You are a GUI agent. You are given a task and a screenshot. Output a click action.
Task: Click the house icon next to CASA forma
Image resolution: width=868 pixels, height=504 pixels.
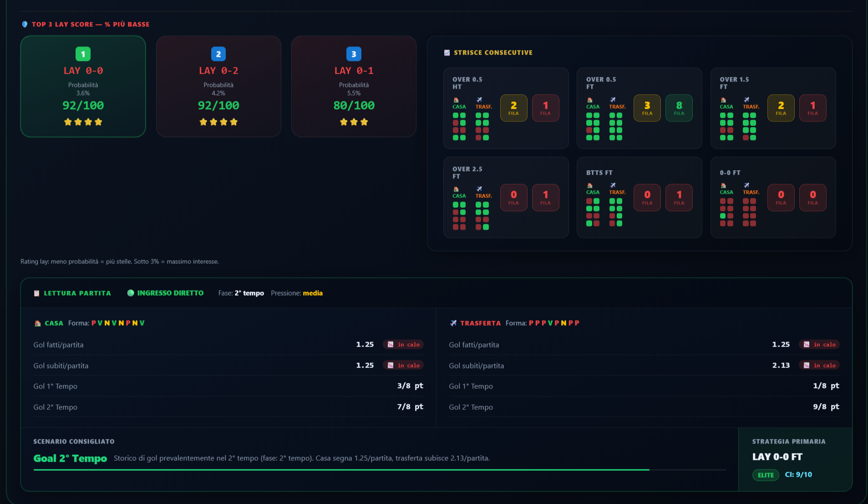pos(38,323)
